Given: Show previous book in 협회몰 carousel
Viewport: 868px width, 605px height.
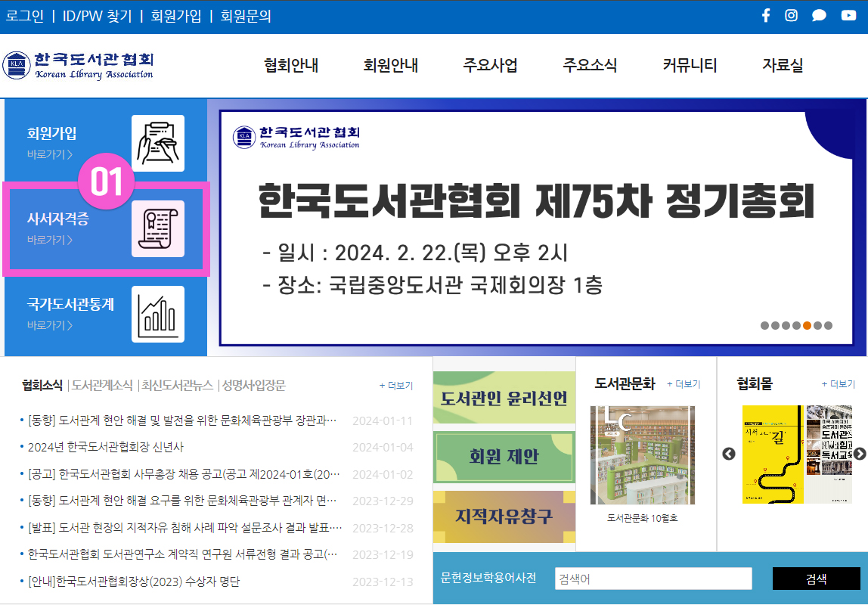Looking at the screenshot, I should pos(729,454).
